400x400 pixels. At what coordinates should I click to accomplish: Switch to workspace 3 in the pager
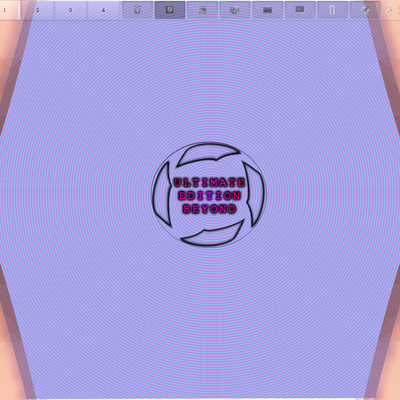tap(70, 10)
